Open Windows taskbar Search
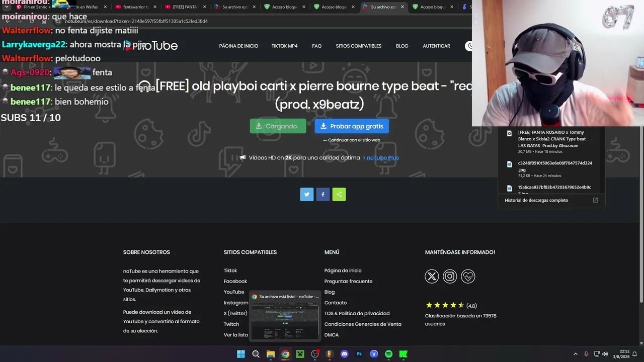The image size is (644, 362). click(x=256, y=354)
